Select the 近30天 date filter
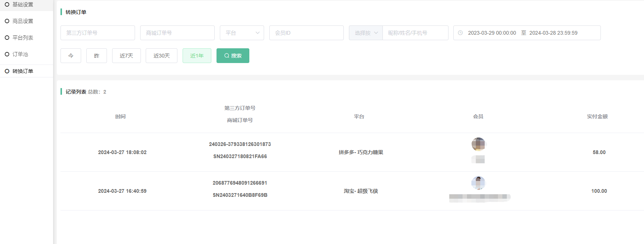Image resolution: width=644 pixels, height=244 pixels. pyautogui.click(x=162, y=56)
